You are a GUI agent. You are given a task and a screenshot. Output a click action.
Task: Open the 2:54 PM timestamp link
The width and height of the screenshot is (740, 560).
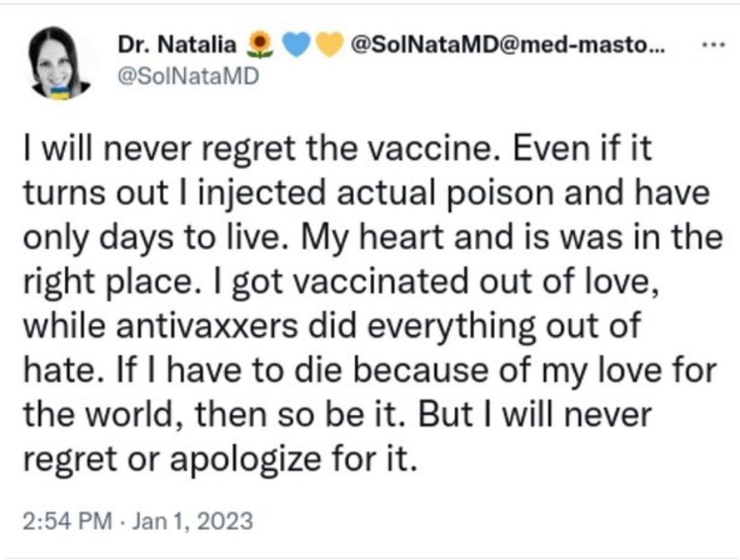point(67,521)
